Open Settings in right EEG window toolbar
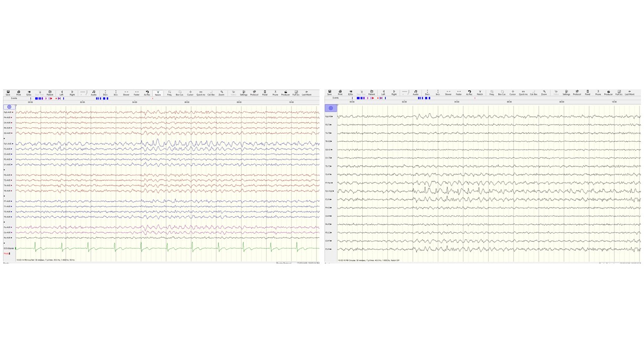 coord(566,93)
